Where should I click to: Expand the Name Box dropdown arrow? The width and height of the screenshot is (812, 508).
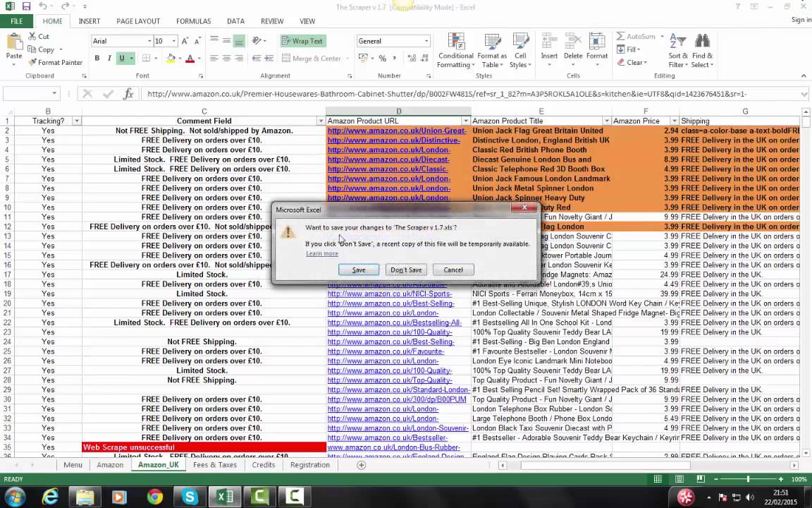coord(54,94)
